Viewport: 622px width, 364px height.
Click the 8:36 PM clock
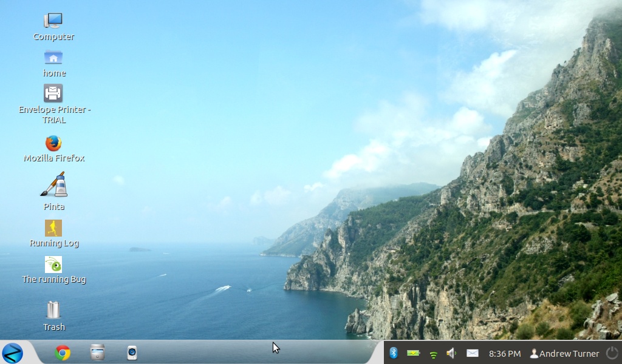point(504,354)
